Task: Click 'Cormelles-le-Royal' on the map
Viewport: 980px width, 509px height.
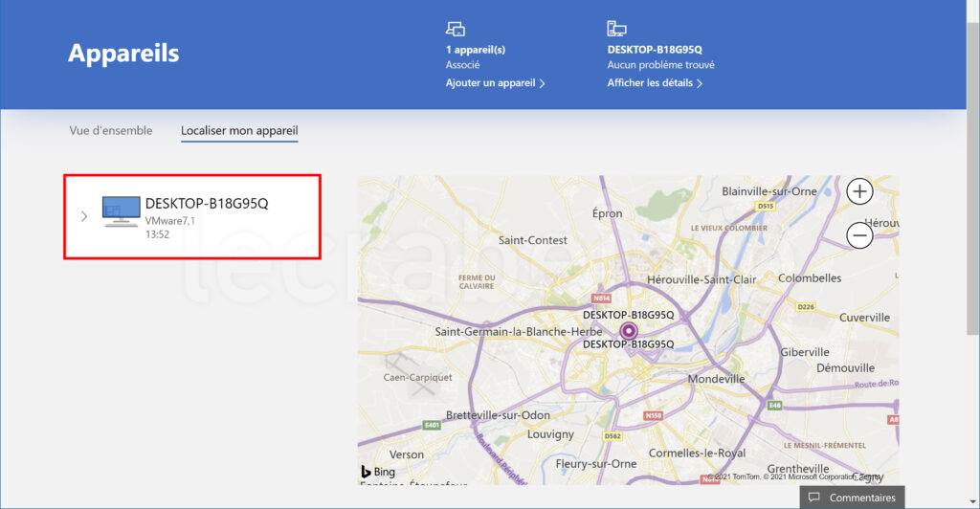Action: (697, 453)
